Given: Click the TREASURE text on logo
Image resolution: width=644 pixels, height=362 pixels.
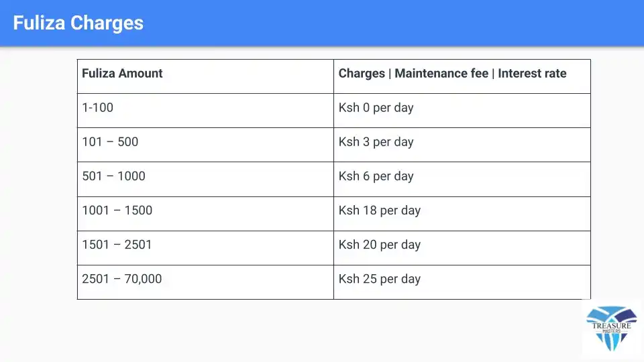Looking at the screenshot, I should pos(611,326).
